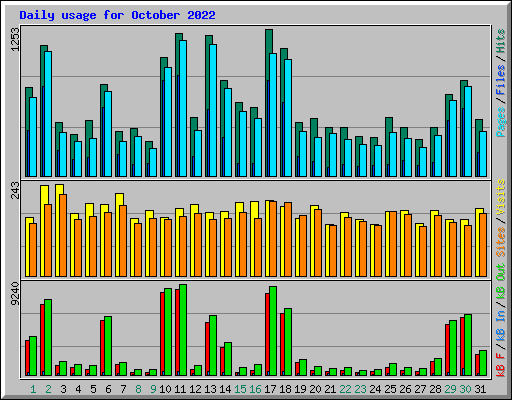Select the cyan Files bar for day 13
The image size is (512, 400).
click(x=213, y=110)
